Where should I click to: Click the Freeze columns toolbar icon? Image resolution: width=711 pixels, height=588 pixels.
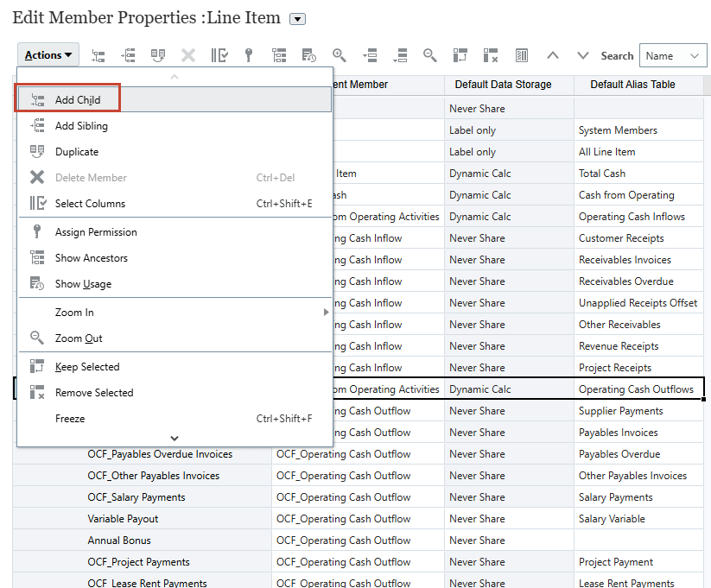click(x=522, y=56)
